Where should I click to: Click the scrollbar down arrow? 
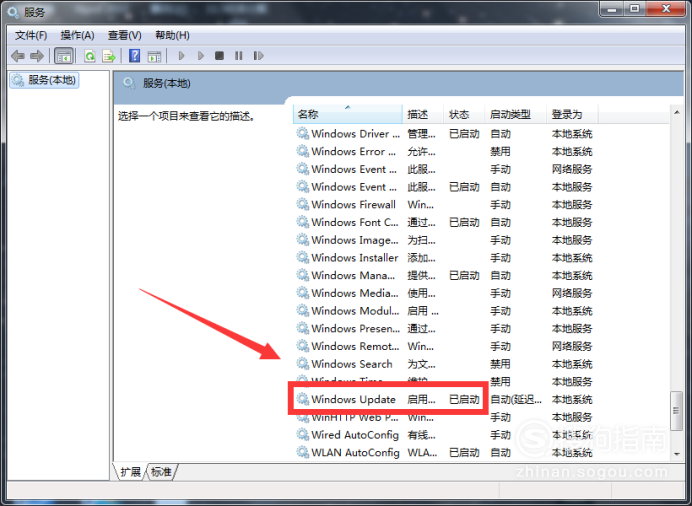pyautogui.click(x=677, y=454)
